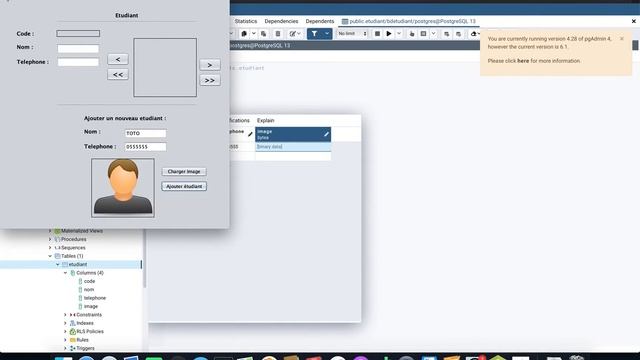
Task: Click the Telephone field containing 0555555
Action: pyautogui.click(x=146, y=147)
